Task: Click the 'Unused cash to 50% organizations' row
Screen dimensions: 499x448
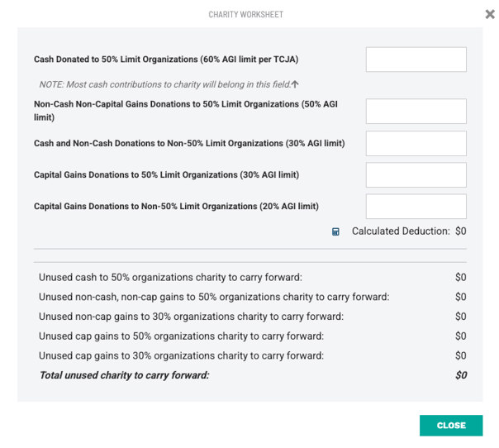Action: (x=170, y=278)
